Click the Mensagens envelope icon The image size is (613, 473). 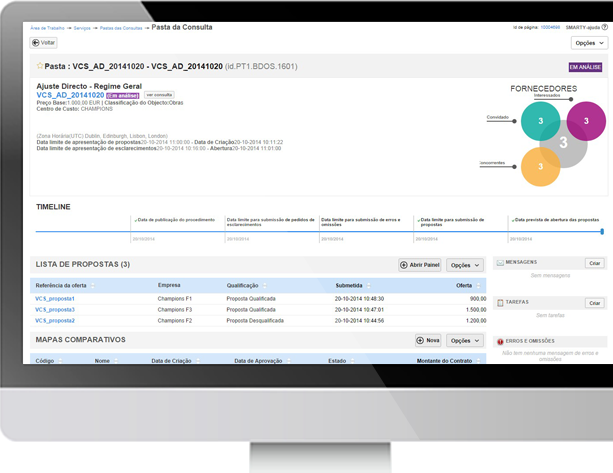point(500,262)
